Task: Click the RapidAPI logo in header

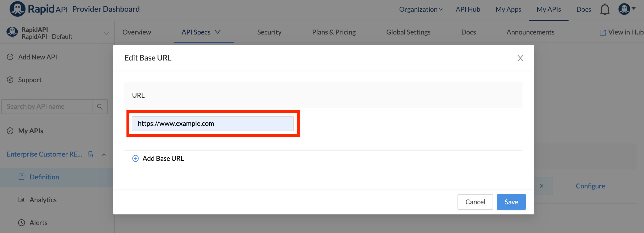Action: pyautogui.click(x=39, y=9)
